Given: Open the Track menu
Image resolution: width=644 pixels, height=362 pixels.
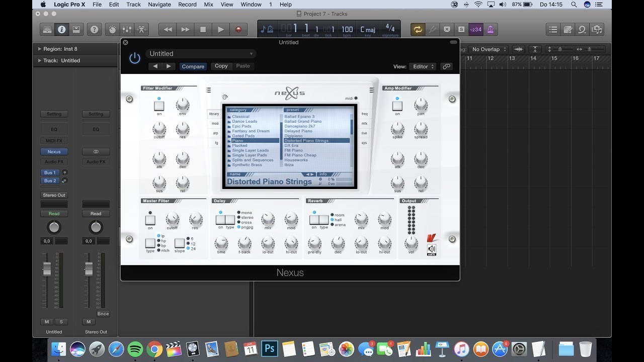Looking at the screenshot, I should coord(133,5).
